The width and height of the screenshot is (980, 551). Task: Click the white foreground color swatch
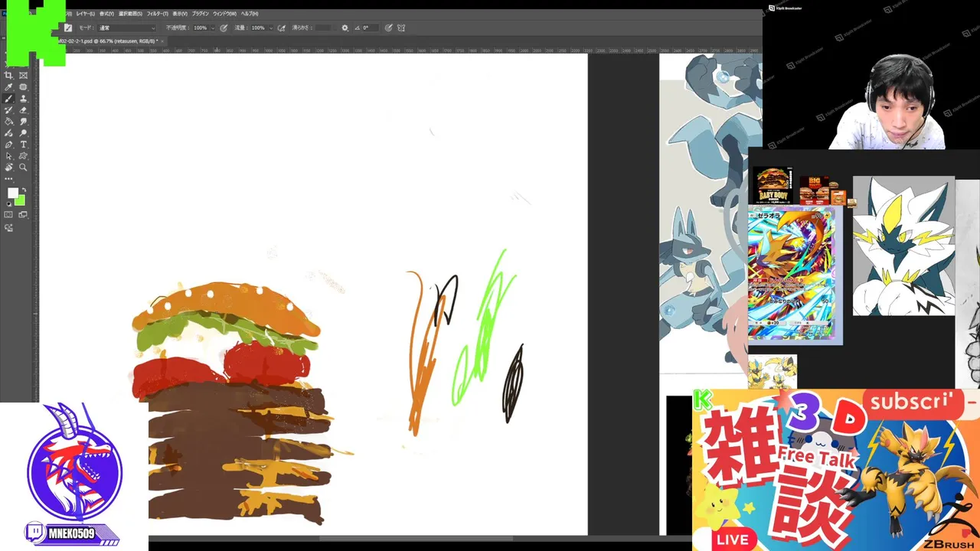tap(12, 193)
